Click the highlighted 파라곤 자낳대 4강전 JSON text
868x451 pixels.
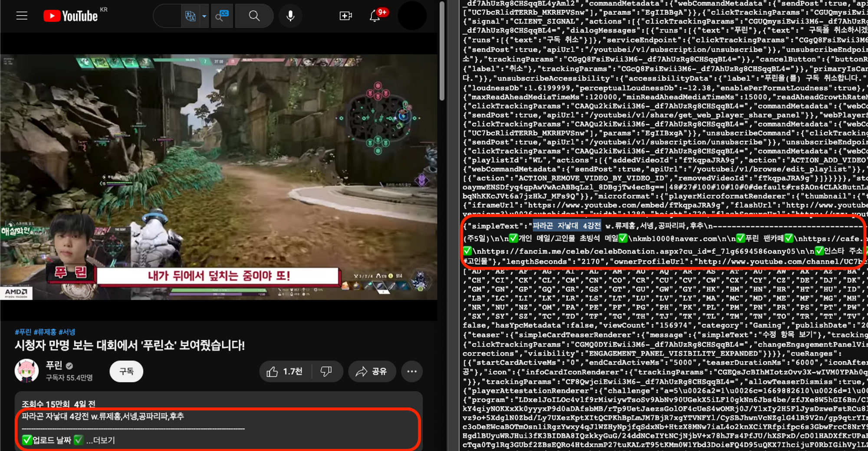[x=566, y=226]
